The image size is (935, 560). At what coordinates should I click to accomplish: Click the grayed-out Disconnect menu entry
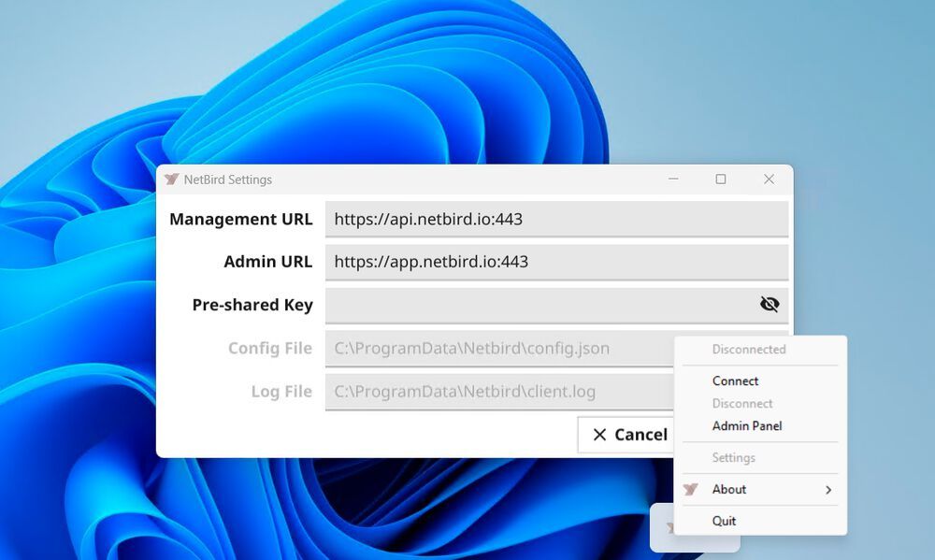click(741, 403)
